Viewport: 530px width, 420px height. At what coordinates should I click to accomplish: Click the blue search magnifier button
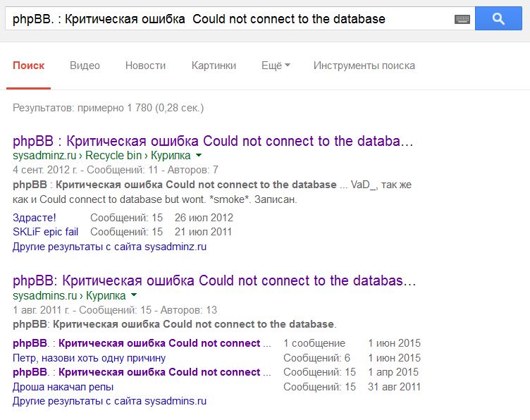[498, 18]
